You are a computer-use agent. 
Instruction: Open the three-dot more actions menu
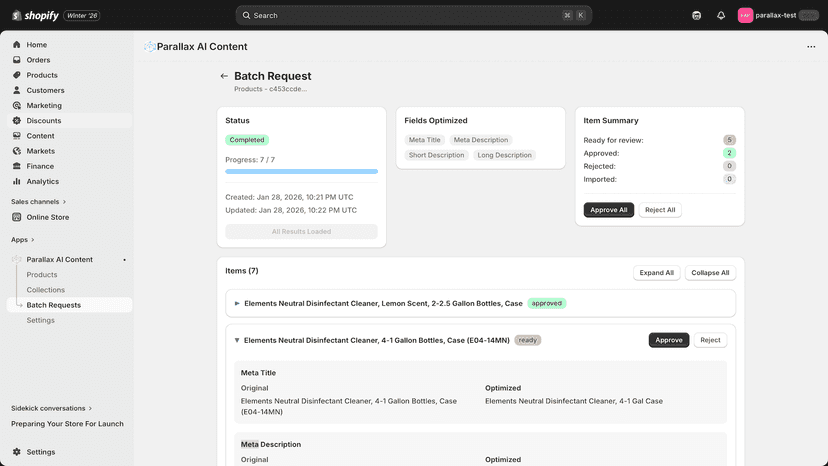pyautogui.click(x=811, y=46)
